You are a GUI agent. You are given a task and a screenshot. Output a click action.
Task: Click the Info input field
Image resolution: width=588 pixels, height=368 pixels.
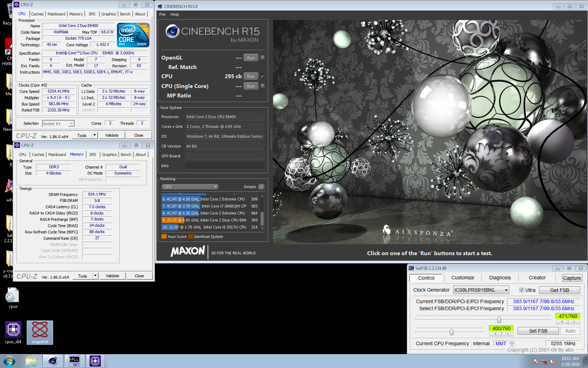224,166
